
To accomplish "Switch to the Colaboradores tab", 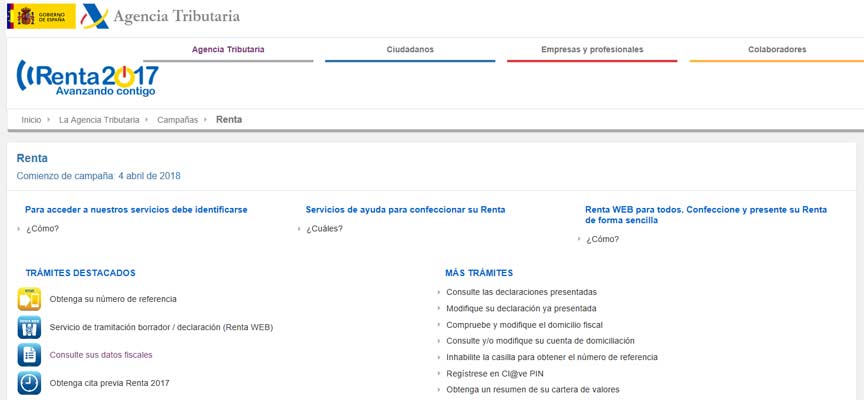I will pos(776,50).
